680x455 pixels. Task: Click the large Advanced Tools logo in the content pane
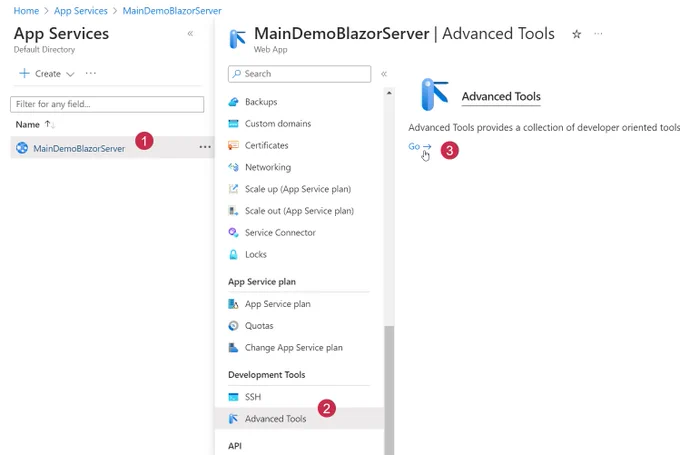click(435, 94)
